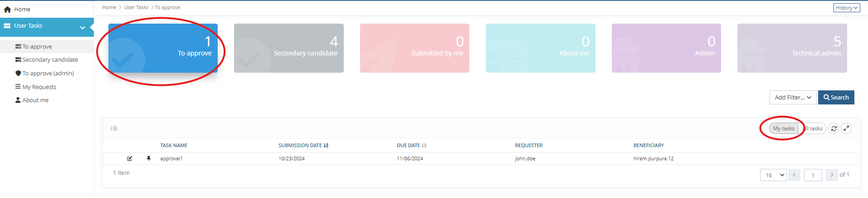Viewport: 868px width, 198px height.
Task: Go to the previous page arrow
Action: 794,175
